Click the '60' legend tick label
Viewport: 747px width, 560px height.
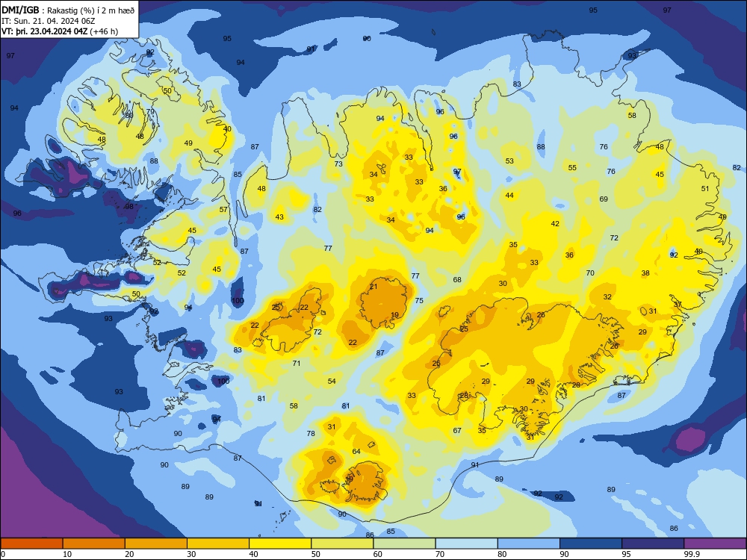point(378,554)
